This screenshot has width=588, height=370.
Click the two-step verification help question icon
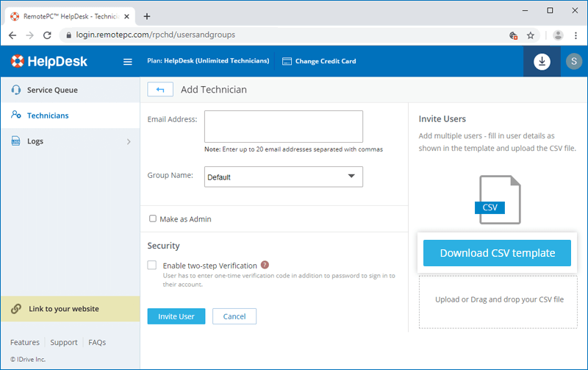pyautogui.click(x=265, y=266)
